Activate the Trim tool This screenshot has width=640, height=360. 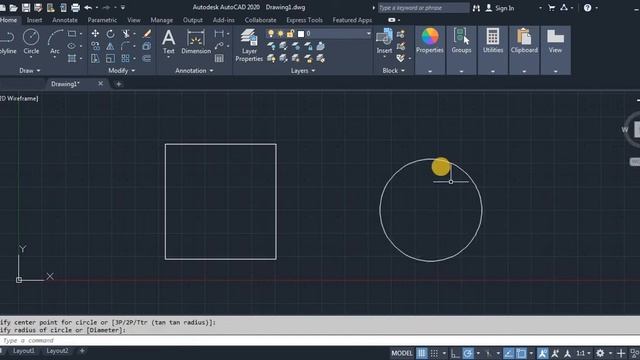tap(126, 33)
